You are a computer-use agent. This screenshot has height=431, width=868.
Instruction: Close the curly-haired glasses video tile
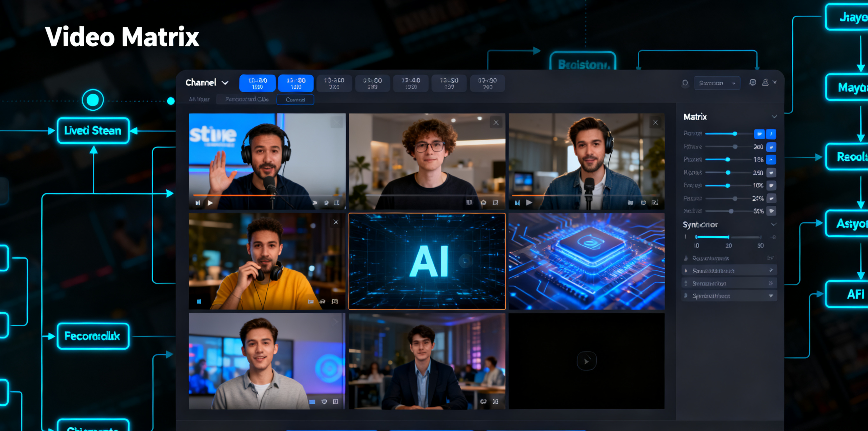click(496, 123)
